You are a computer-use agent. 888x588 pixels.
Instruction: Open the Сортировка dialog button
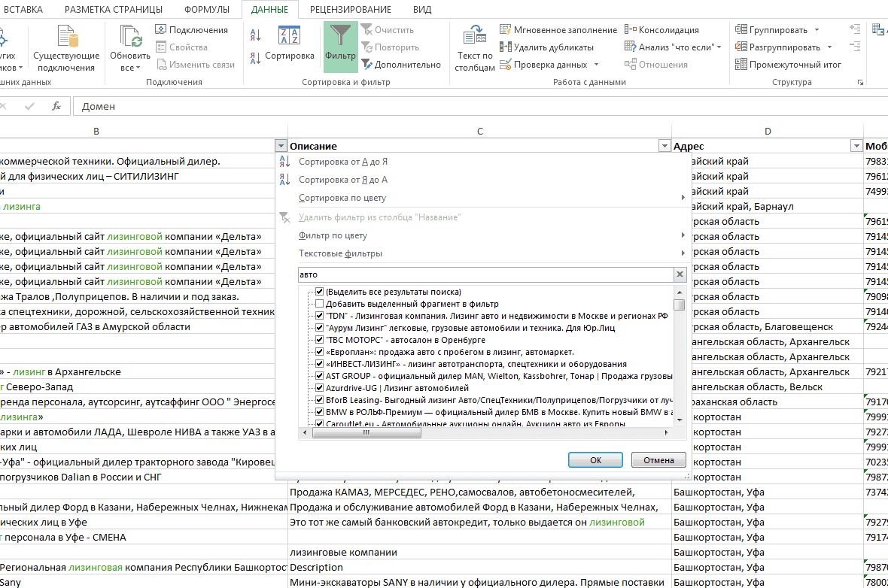point(290,44)
